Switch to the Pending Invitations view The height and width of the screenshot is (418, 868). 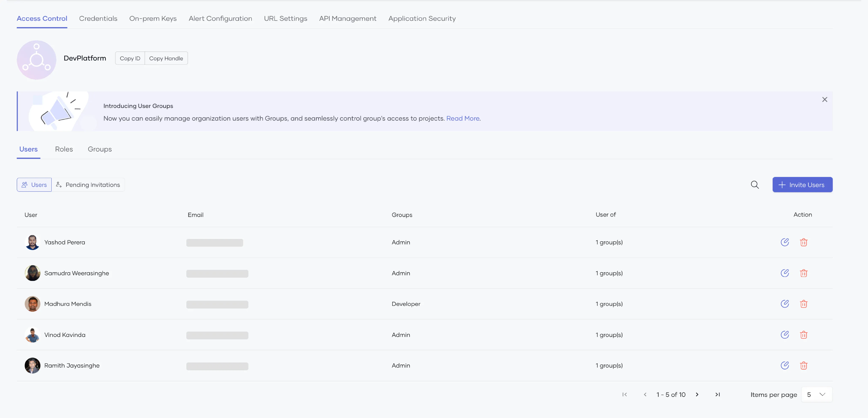pos(88,184)
